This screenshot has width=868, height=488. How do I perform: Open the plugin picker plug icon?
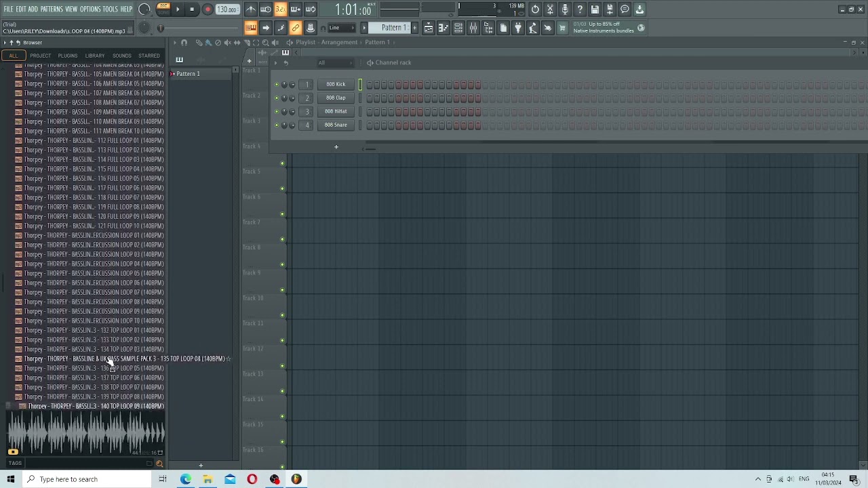(518, 28)
